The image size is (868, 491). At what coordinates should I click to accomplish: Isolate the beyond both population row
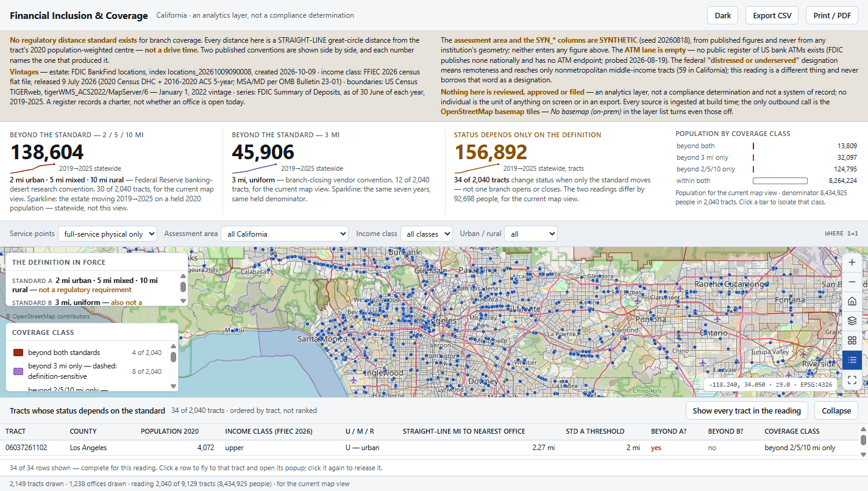767,146
